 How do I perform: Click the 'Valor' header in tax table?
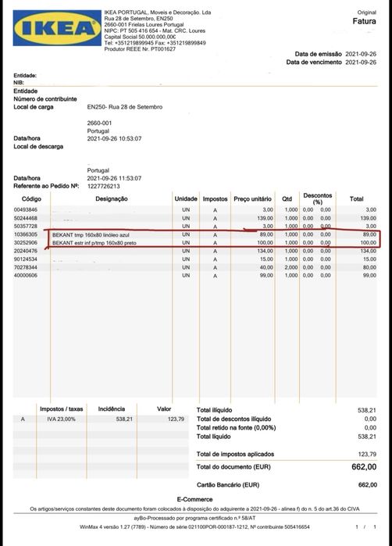pos(164,409)
